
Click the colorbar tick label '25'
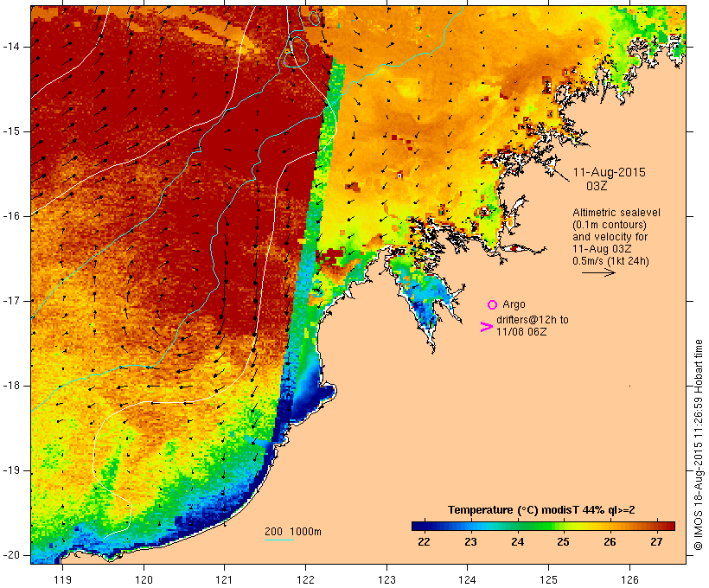[x=563, y=542]
